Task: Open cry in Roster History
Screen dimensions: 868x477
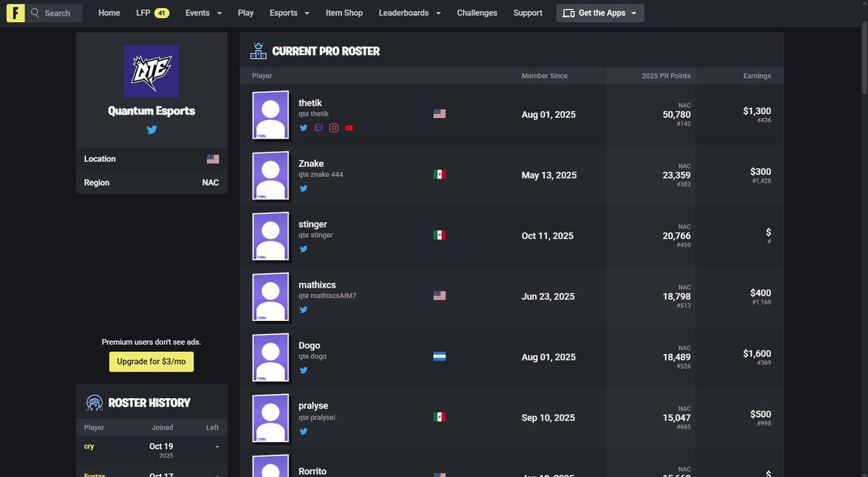Action: pos(89,447)
